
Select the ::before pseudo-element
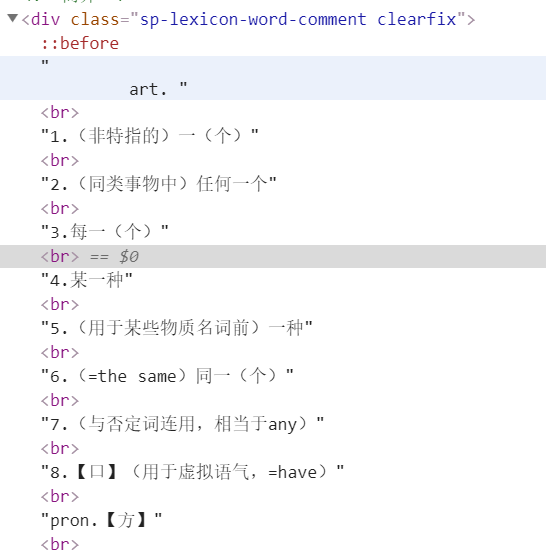click(80, 43)
